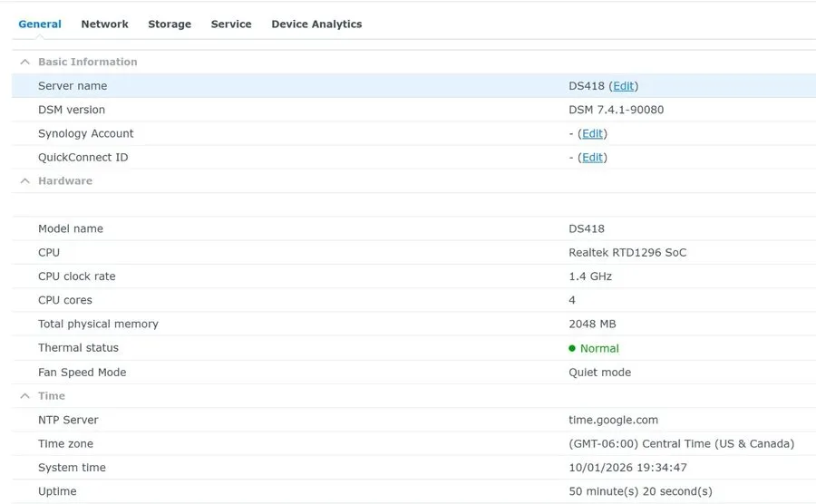The image size is (816, 504).
Task: Click the Time zone label
Action: pyautogui.click(x=65, y=444)
